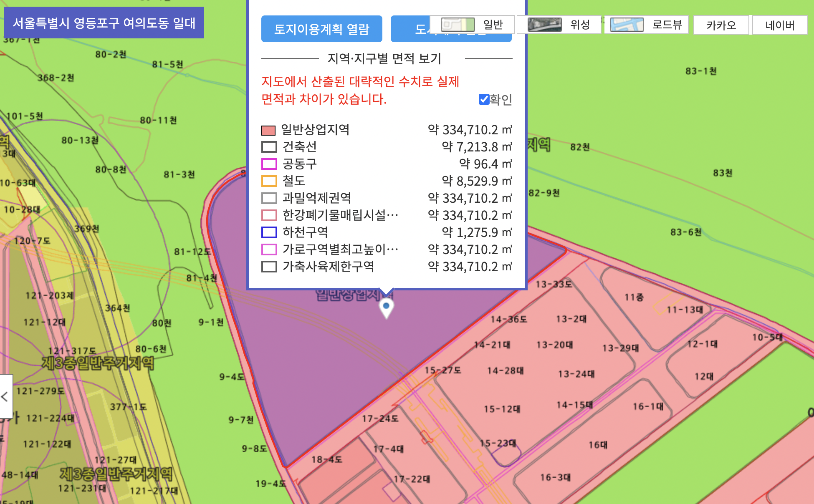Click the 일반상업지역 color swatch
This screenshot has width=814, height=504.
pos(268,130)
